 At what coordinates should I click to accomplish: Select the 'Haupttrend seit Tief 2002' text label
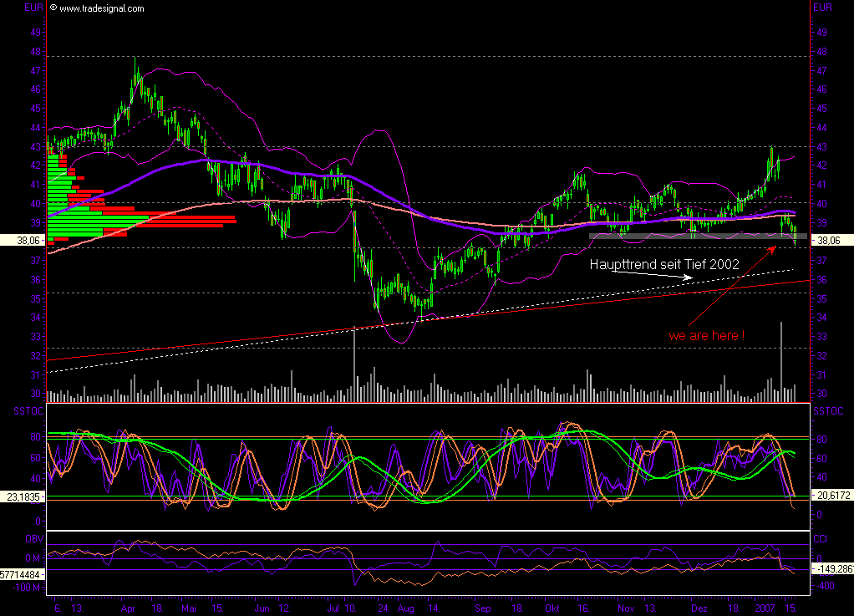664,264
